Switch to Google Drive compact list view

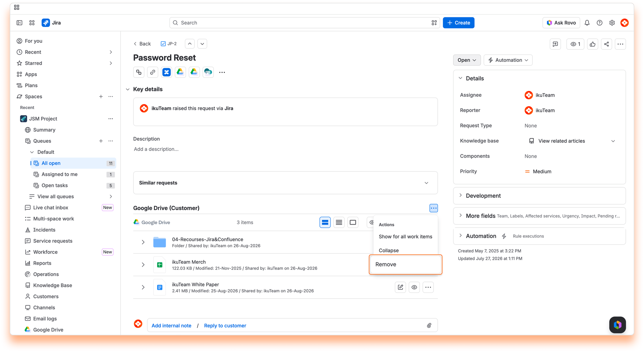point(339,223)
